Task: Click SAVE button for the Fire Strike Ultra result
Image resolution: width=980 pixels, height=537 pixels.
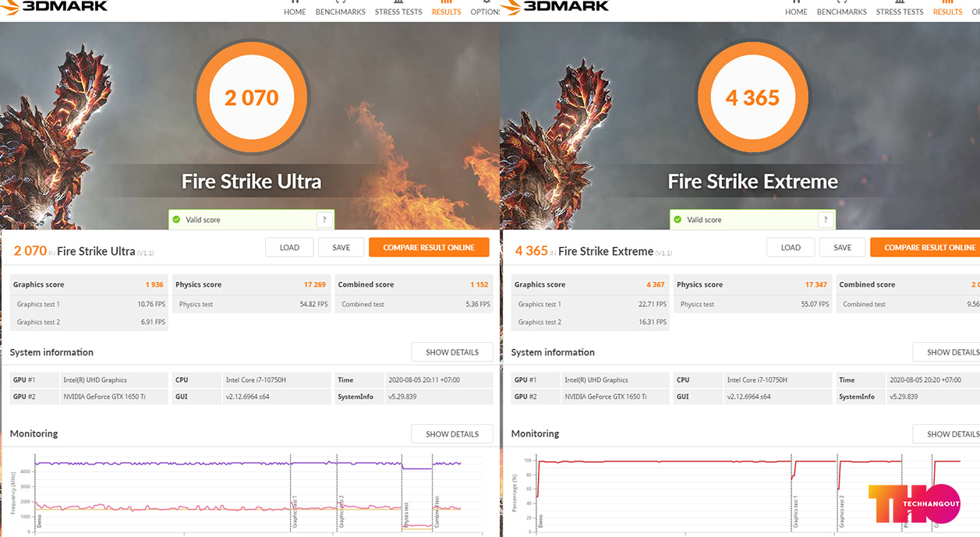Action: coord(341,248)
